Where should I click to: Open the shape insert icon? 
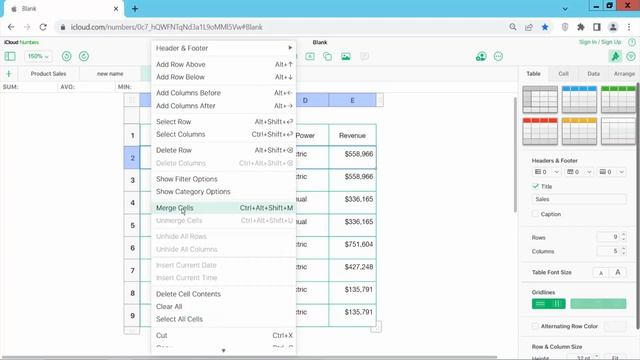(x=327, y=56)
